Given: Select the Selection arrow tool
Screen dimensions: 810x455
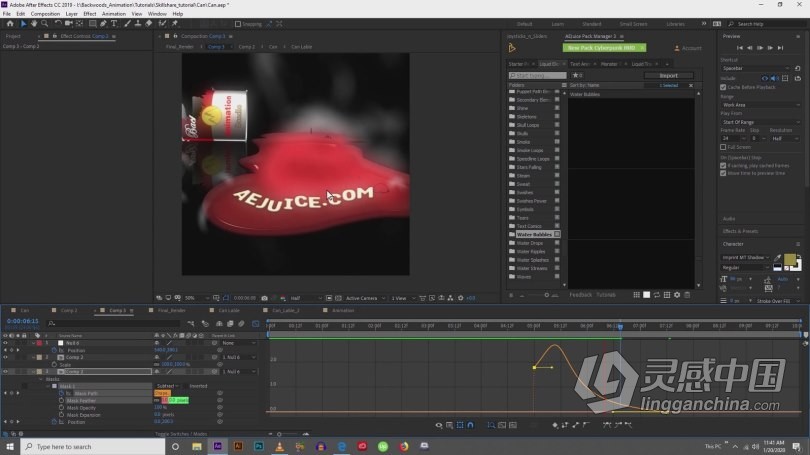Looking at the screenshot, I should 23,24.
